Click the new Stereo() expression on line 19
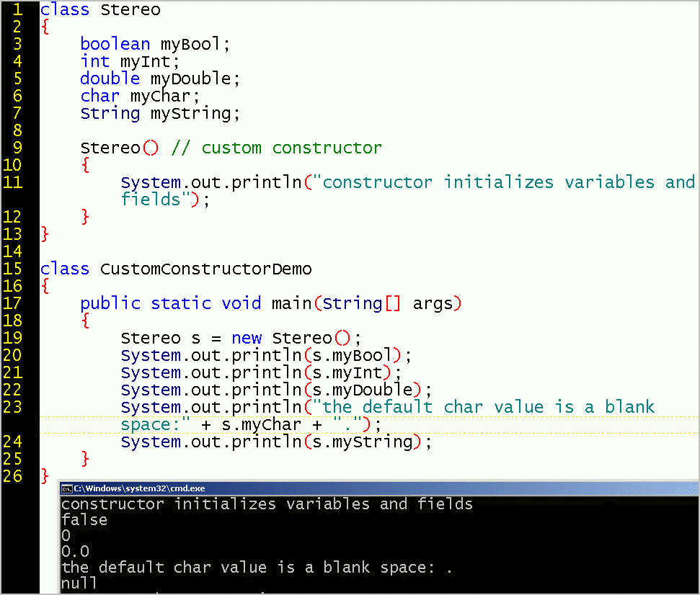700x595 pixels. [x=293, y=338]
